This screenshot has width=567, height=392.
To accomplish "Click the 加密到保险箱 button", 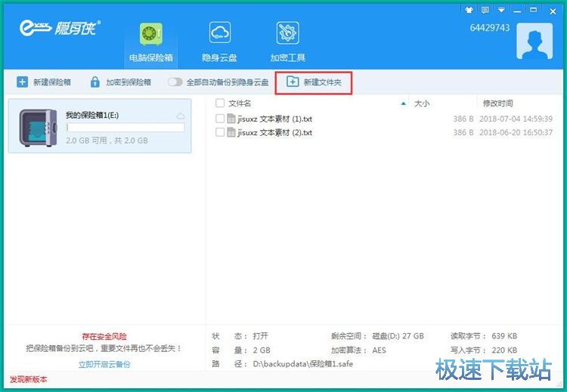I will click(120, 82).
